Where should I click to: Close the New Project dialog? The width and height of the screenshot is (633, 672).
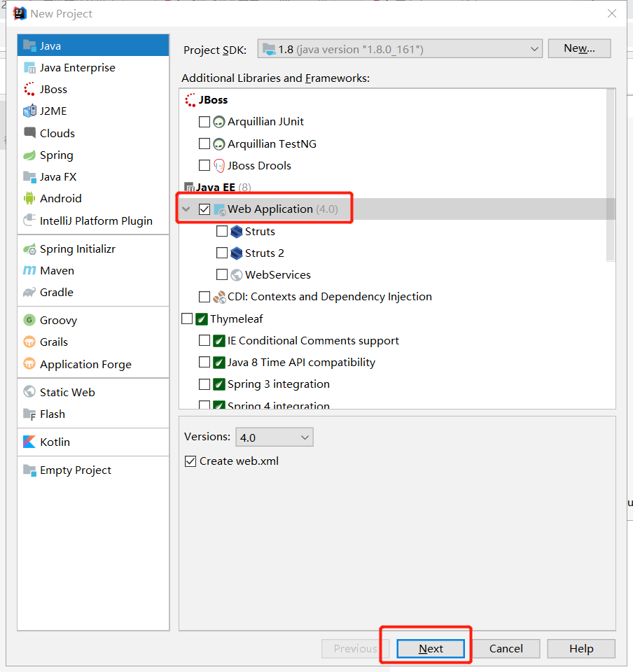(612, 14)
